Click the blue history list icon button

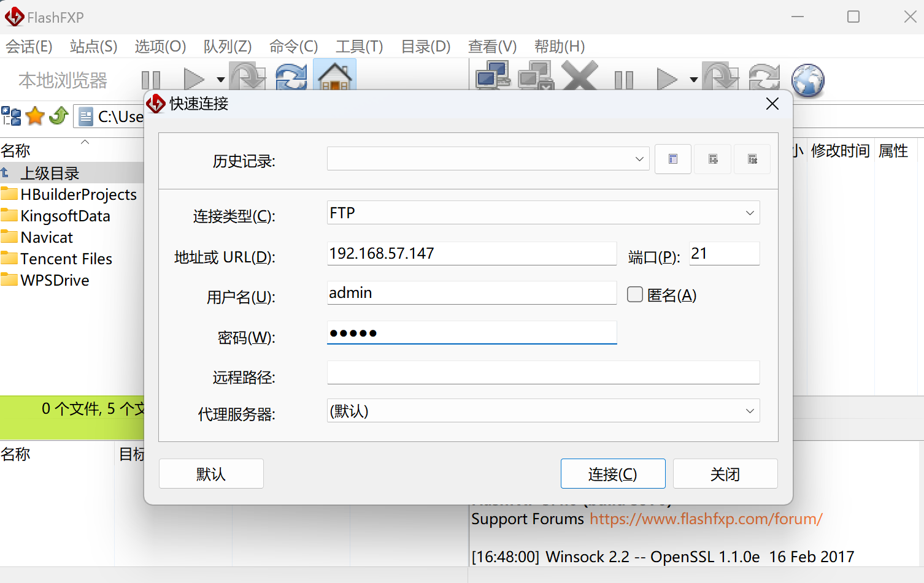tap(673, 159)
